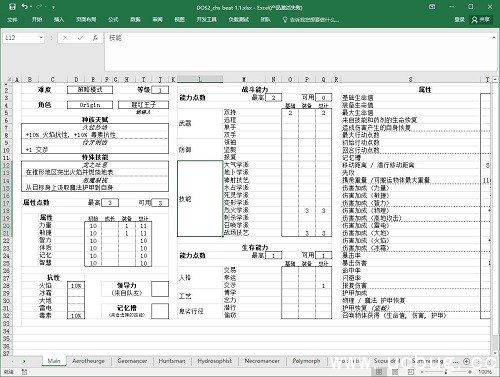
Task: Expand the formula bar chevron
Action: [x=494, y=38]
